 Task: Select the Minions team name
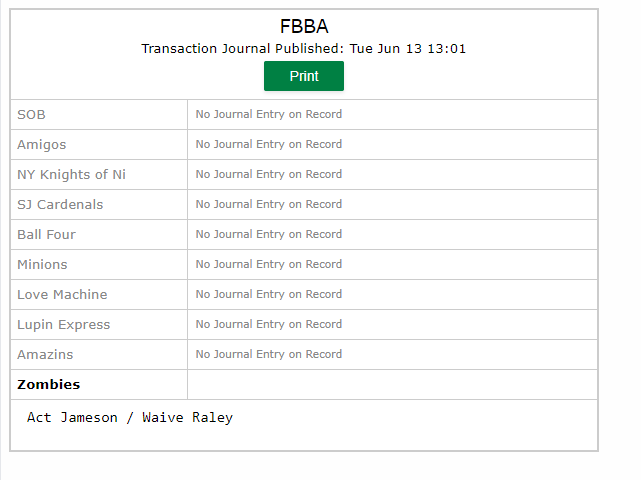(x=42, y=265)
